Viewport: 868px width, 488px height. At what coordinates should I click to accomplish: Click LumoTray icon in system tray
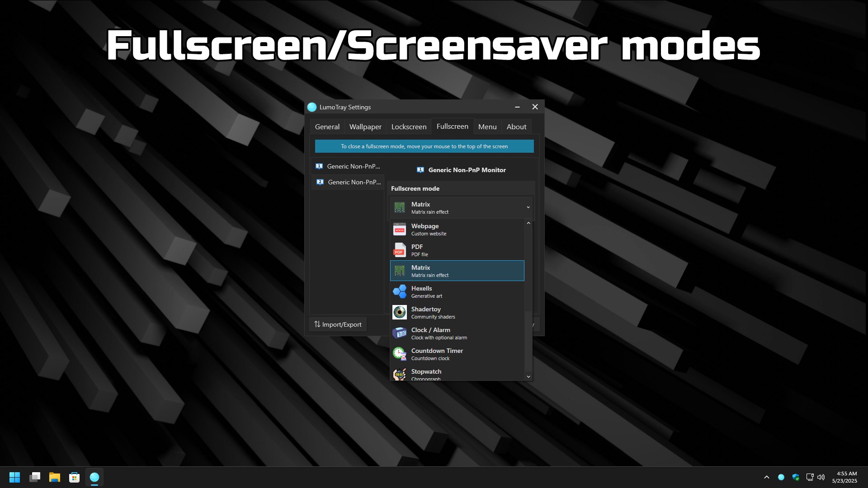781,477
